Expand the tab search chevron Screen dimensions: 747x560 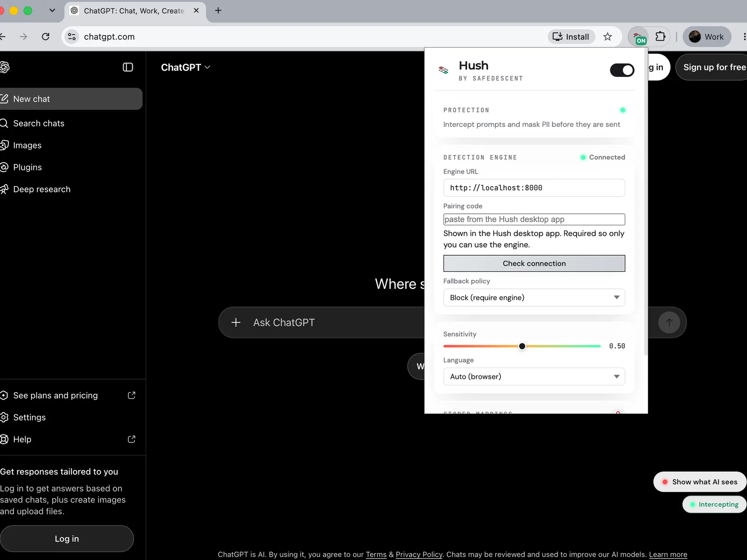coord(52,10)
